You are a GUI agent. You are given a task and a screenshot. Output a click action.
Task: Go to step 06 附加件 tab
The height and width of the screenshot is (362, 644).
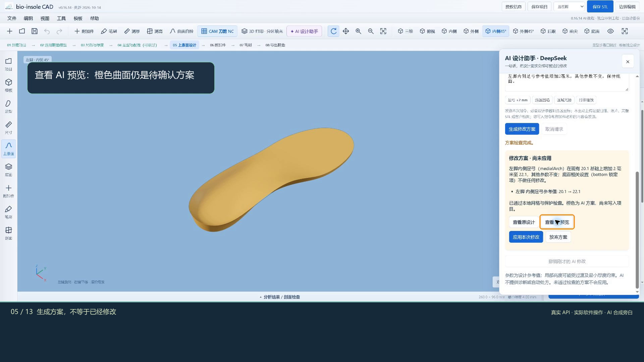(x=218, y=45)
